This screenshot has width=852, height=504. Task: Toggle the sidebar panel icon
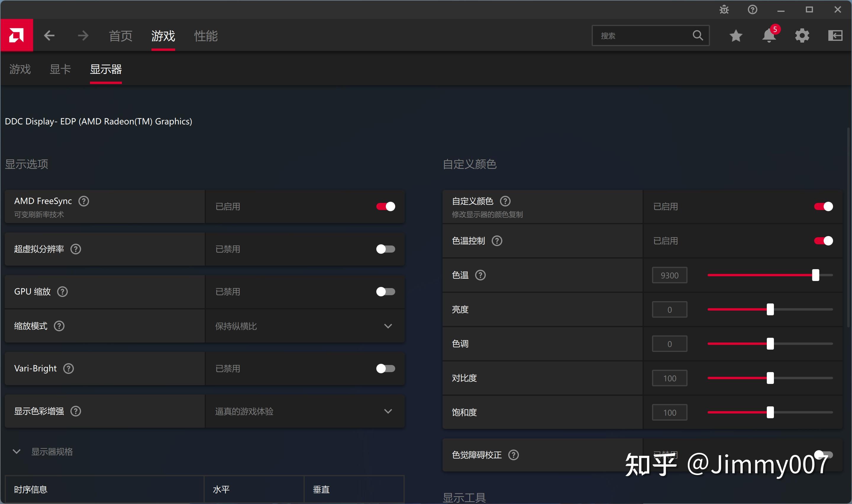click(835, 36)
